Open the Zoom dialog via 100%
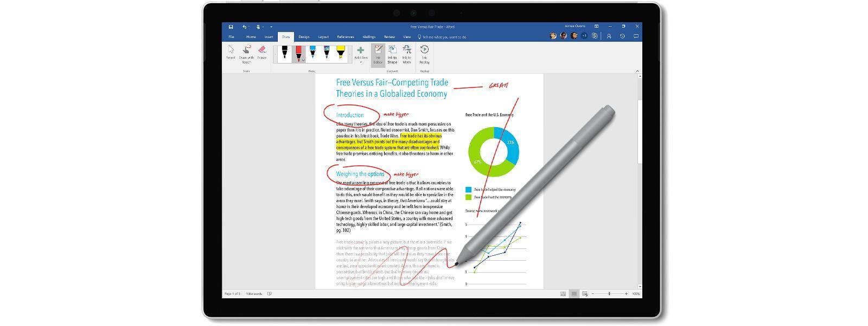Image resolution: width=868 pixels, height=326 pixels. pos(636,294)
